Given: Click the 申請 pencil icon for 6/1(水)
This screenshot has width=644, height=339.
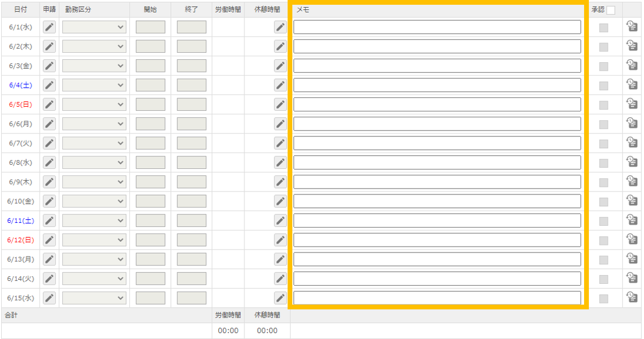Looking at the screenshot, I should point(50,27).
